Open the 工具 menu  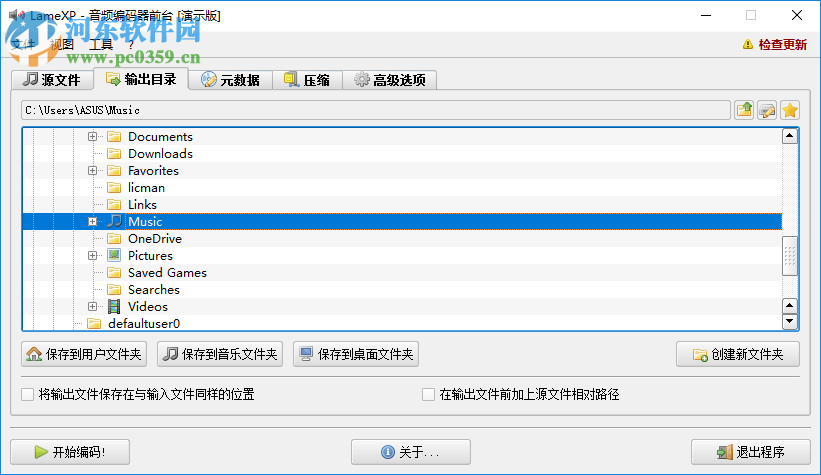pyautogui.click(x=101, y=45)
